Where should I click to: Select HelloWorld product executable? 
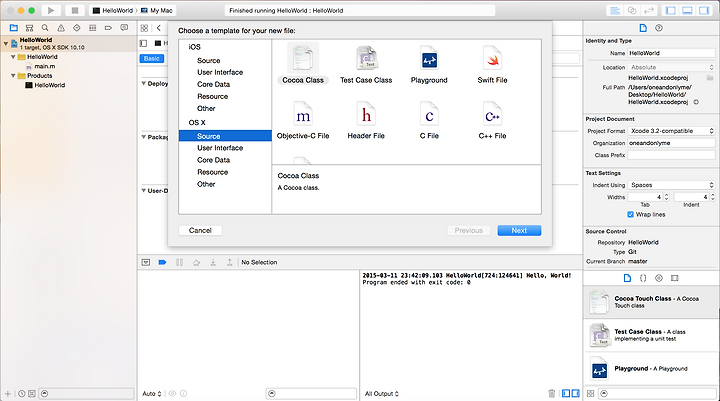coord(45,85)
